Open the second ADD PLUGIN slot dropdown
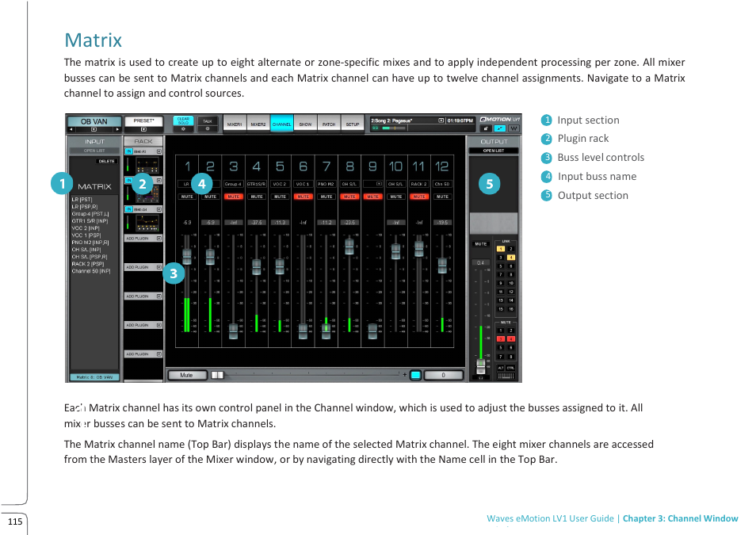Image resolution: width=756 pixels, height=535 pixels. point(159,267)
